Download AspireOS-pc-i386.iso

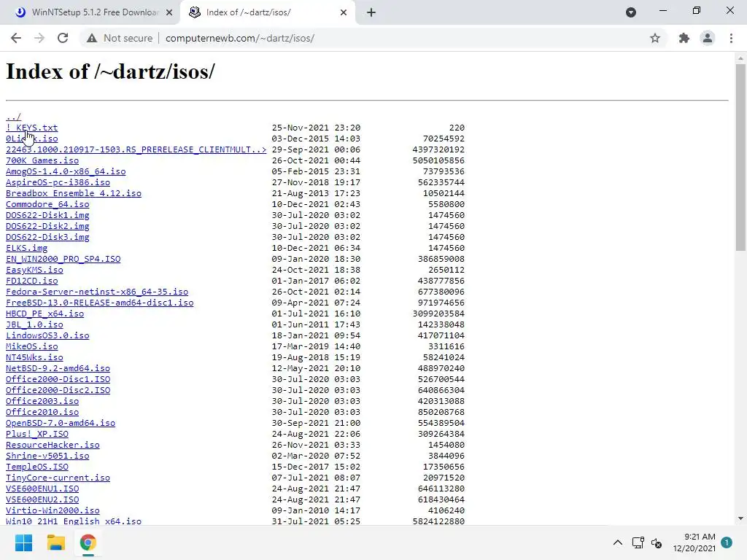[58, 182]
